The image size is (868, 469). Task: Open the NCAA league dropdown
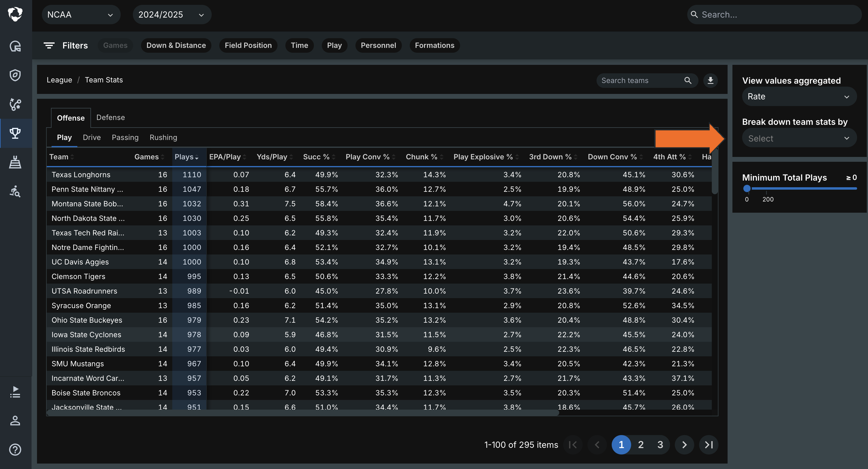click(x=81, y=15)
